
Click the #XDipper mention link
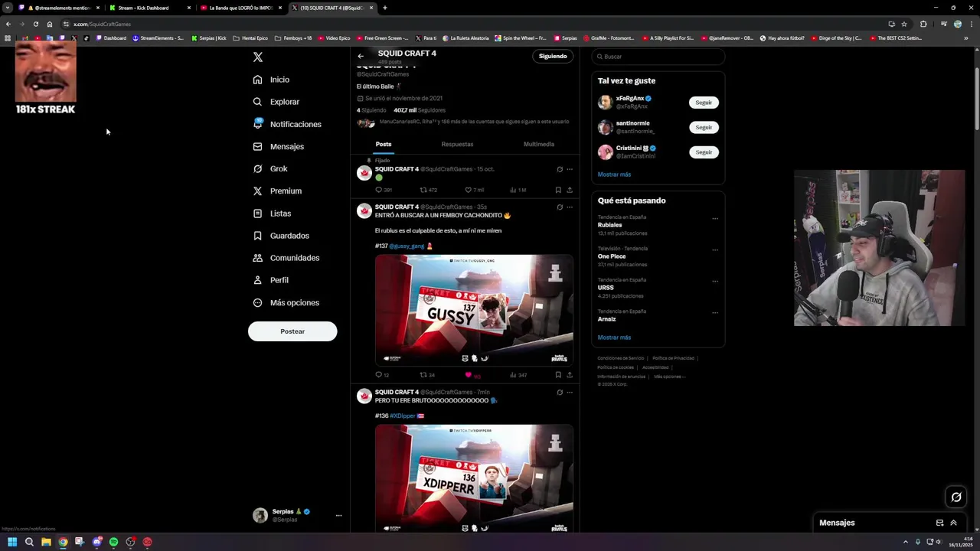(x=402, y=416)
